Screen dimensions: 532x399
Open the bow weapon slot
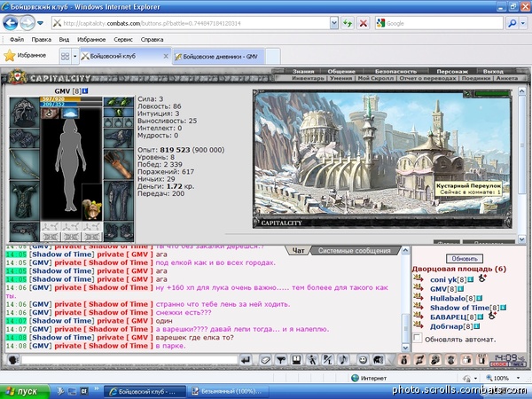25,164
